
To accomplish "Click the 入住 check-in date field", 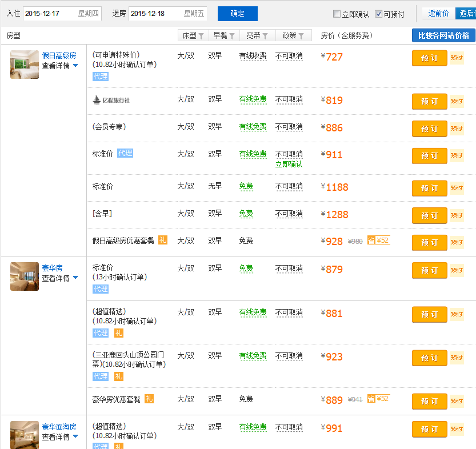I will point(62,14).
